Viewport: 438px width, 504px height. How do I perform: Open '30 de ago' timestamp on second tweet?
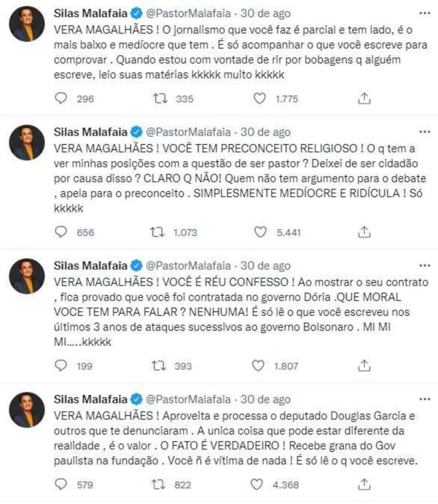coord(265,132)
